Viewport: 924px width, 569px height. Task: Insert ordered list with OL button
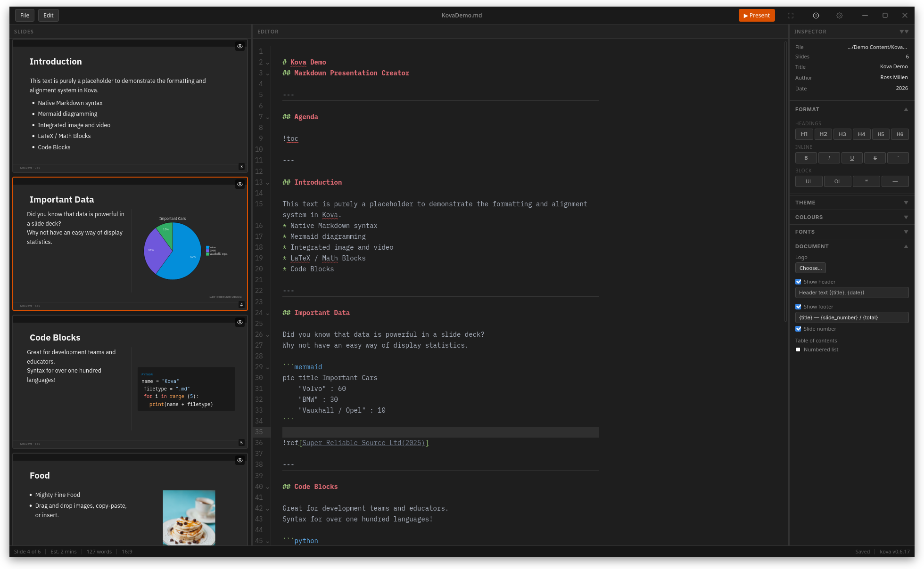(x=838, y=181)
